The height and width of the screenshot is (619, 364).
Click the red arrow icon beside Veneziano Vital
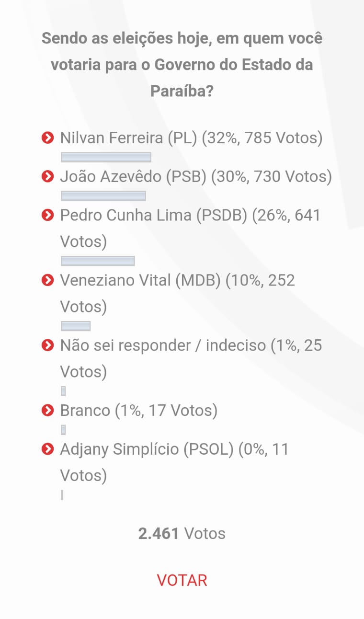click(x=47, y=280)
